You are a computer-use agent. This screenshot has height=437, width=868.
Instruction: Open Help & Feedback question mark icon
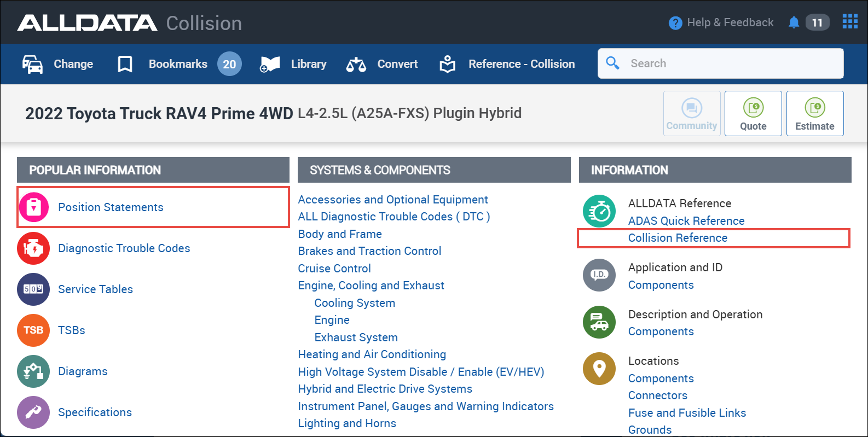pyautogui.click(x=675, y=23)
